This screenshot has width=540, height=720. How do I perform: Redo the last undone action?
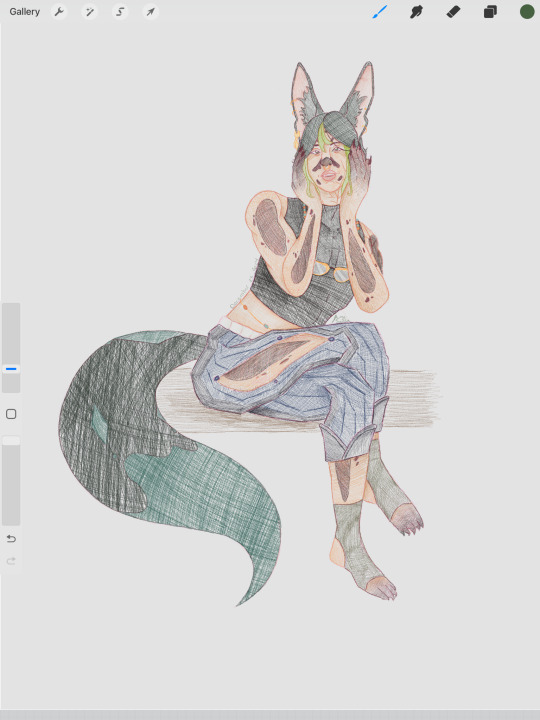click(11, 561)
